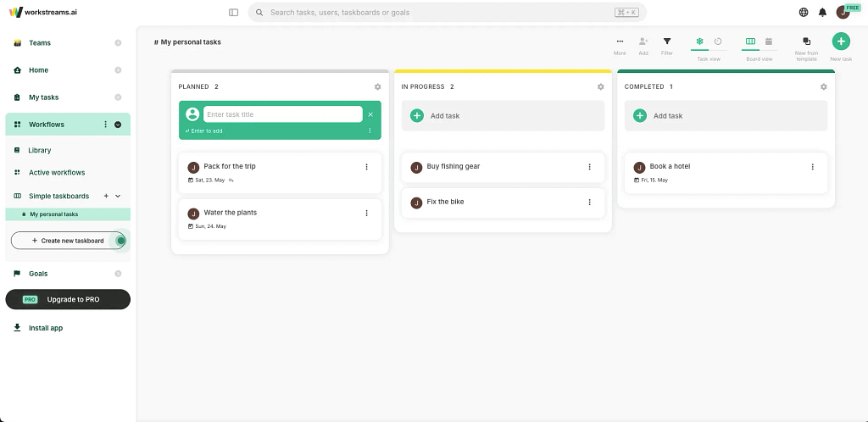Screen dimensions: 868x422
Task: Open menu for Buy fishing gear
Action: (590, 166)
